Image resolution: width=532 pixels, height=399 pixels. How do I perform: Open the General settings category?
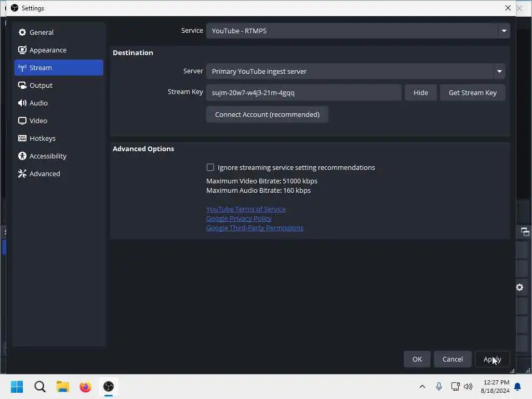tap(59, 32)
